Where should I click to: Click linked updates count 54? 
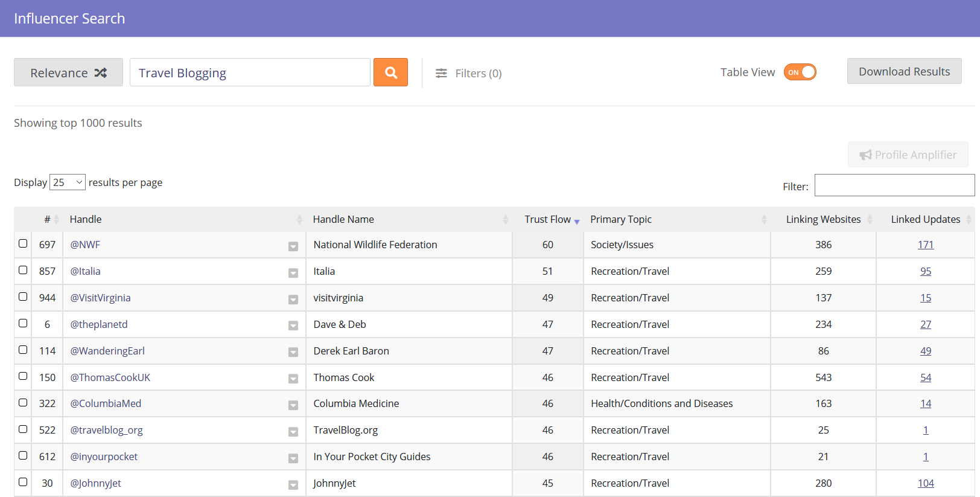[926, 377]
